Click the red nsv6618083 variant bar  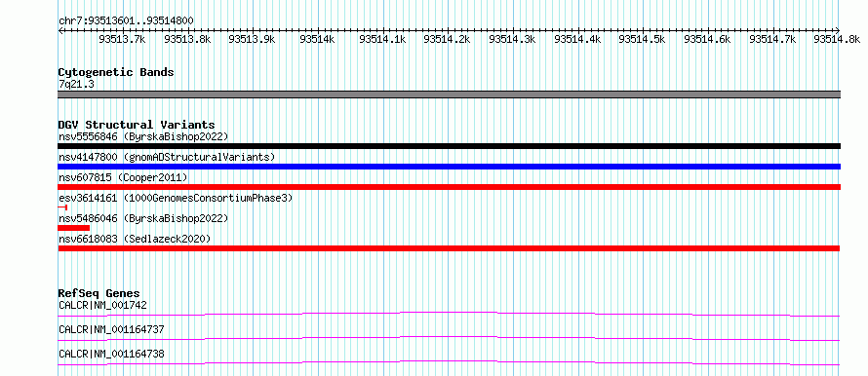click(x=449, y=248)
